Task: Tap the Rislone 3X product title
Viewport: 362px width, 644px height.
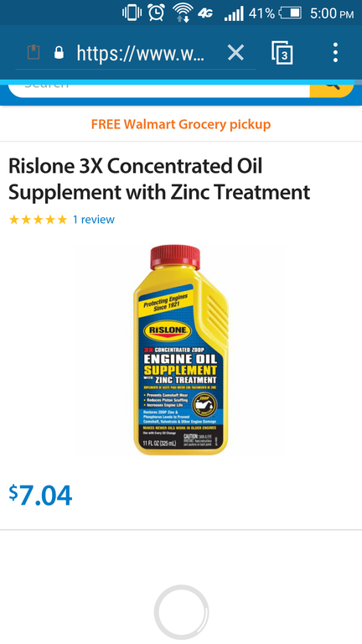Action: pyautogui.click(x=159, y=179)
